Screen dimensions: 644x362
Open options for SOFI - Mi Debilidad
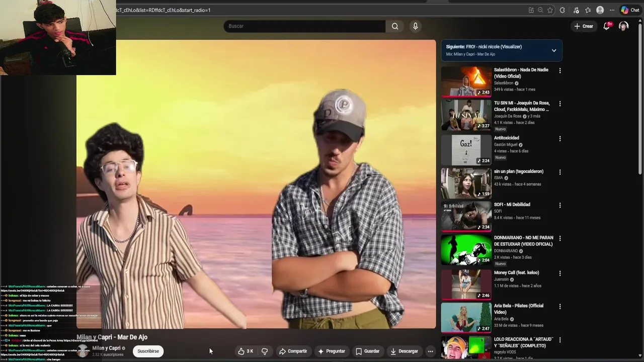[560, 205]
